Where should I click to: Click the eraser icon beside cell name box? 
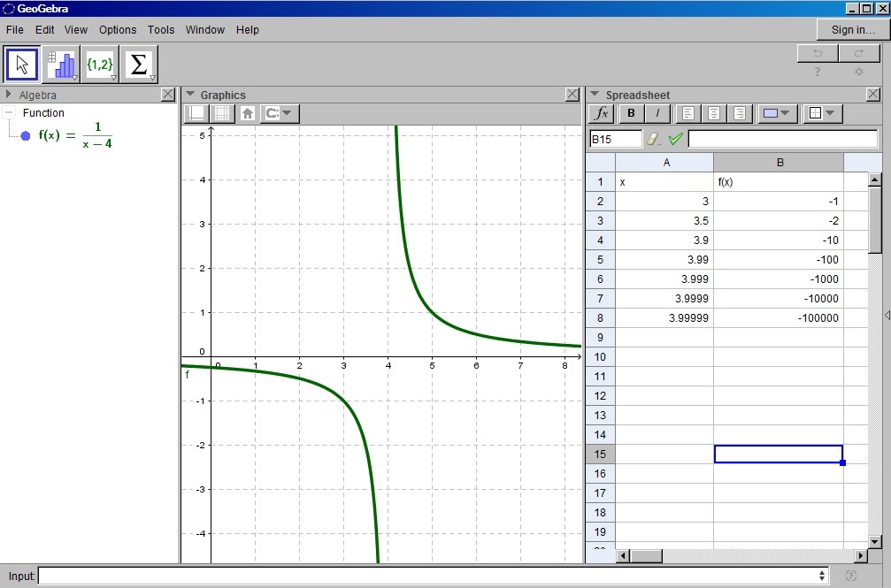pos(654,139)
